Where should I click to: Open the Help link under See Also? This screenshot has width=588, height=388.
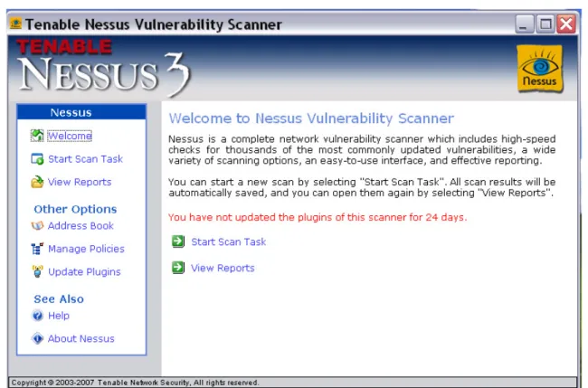59,316
